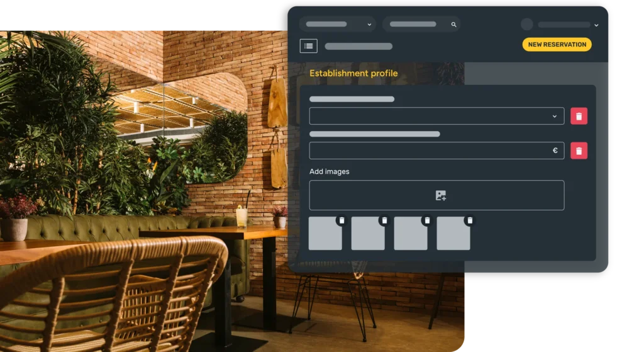Select the fourth uploaded image thumbnail
644x352 pixels.
(453, 235)
